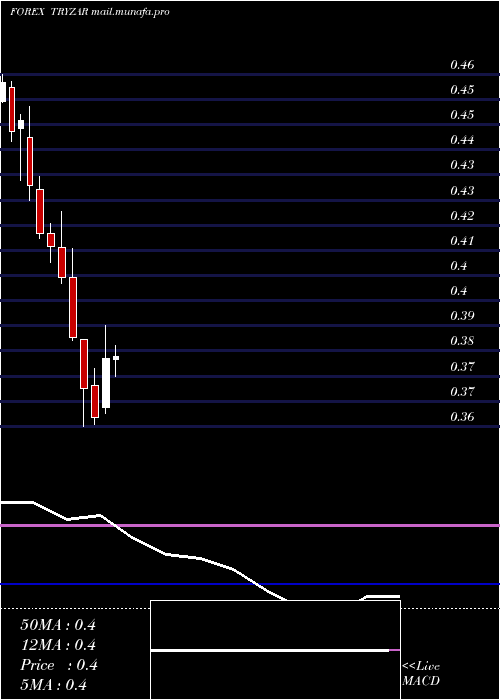
Task: Select the 0.36 price axis label
Action: (x=462, y=417)
